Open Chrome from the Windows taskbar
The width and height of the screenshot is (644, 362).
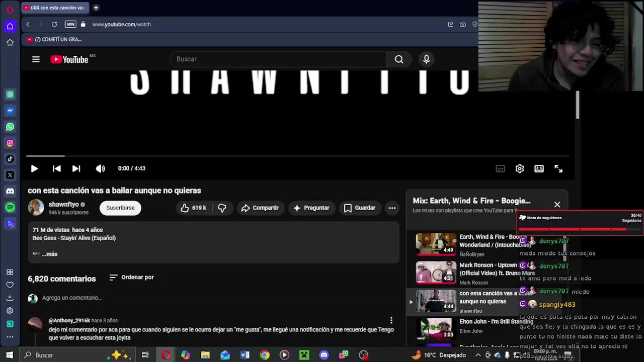click(264, 355)
